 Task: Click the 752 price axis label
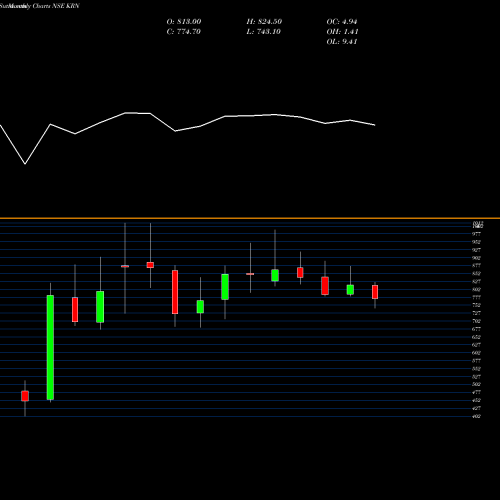[x=476, y=305]
